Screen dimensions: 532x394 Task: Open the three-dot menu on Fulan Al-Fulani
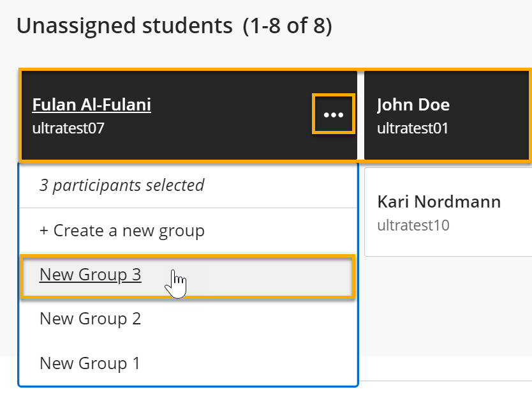pos(333,115)
